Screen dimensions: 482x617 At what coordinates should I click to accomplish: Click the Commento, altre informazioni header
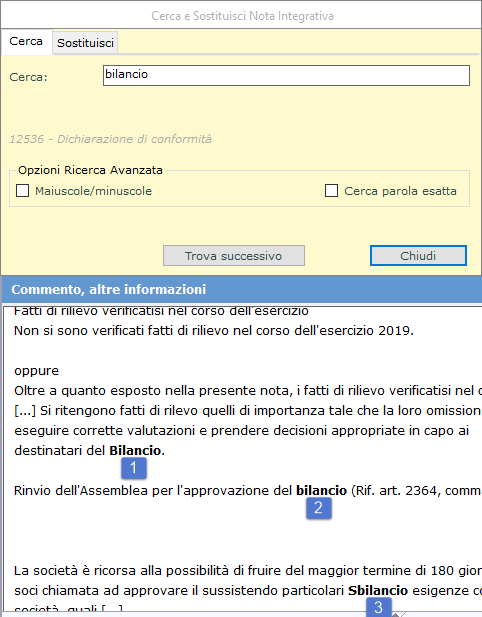(x=242, y=289)
